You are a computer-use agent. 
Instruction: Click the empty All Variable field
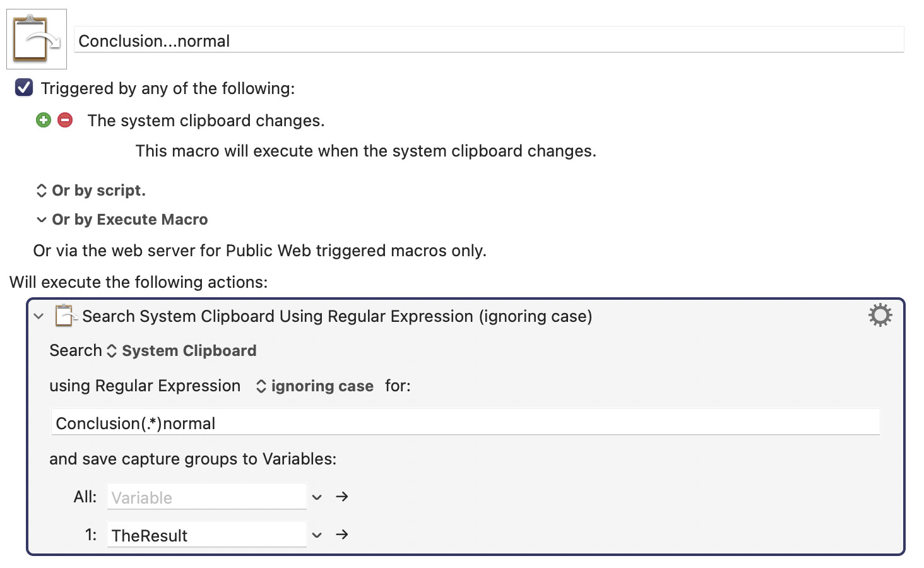point(207,497)
